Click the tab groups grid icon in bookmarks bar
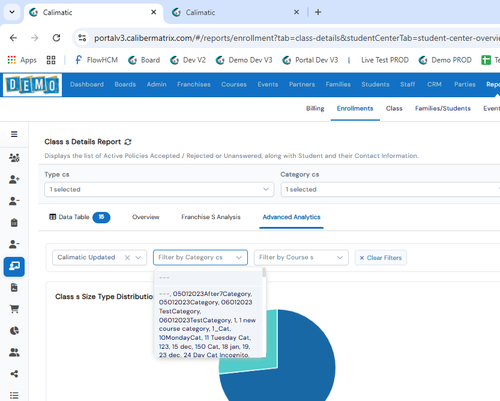500x401 pixels. (x=51, y=60)
